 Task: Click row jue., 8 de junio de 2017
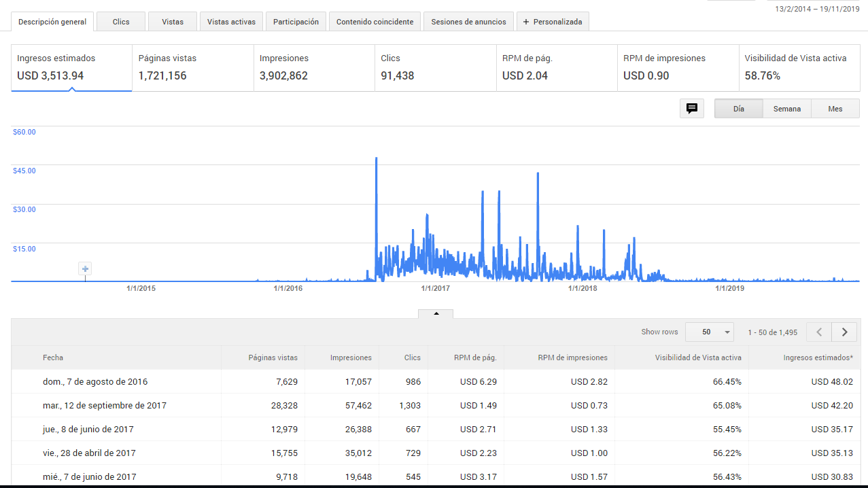click(x=436, y=429)
